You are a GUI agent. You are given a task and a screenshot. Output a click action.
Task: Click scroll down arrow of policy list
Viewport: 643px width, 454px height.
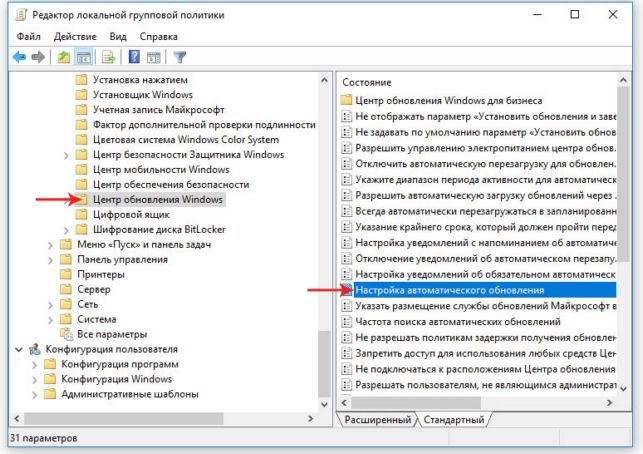(623, 388)
